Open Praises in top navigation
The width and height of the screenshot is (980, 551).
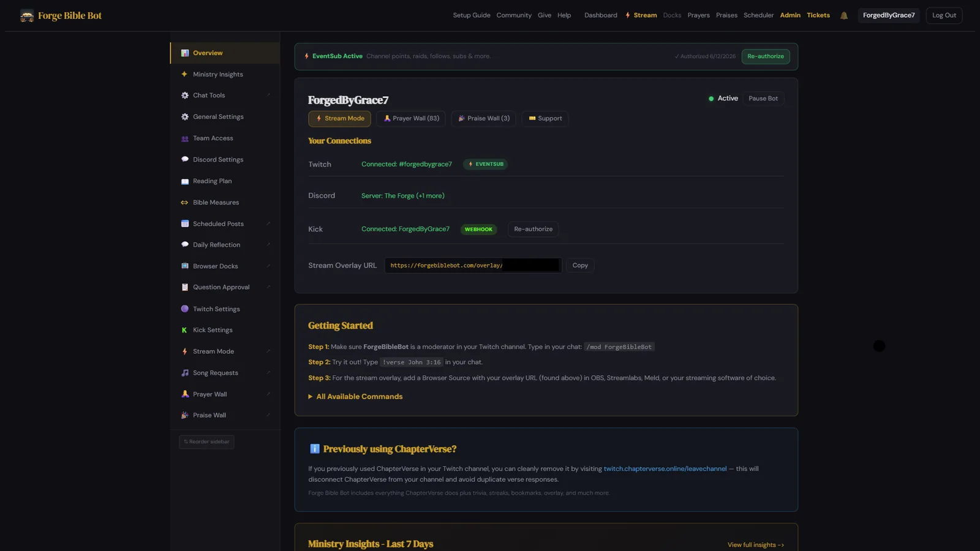point(726,15)
